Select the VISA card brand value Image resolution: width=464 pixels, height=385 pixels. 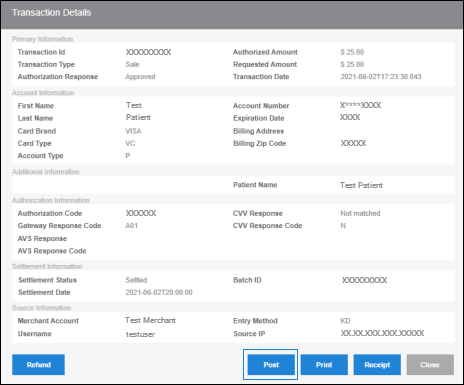(x=133, y=131)
